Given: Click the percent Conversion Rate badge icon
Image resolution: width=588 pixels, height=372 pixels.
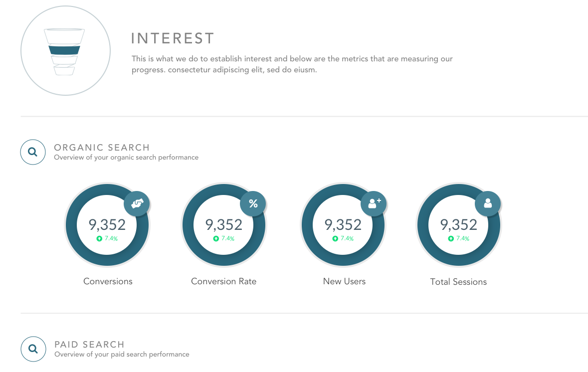Looking at the screenshot, I should click(253, 203).
